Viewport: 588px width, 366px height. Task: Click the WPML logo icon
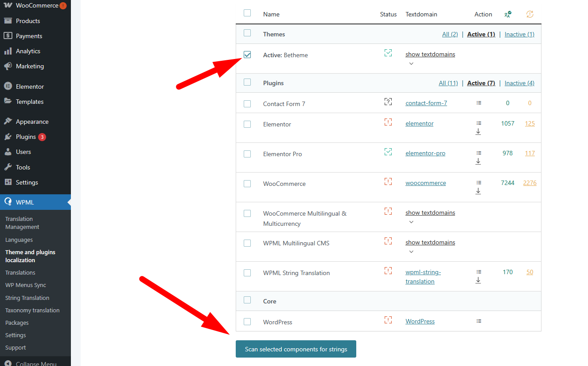pos(8,202)
